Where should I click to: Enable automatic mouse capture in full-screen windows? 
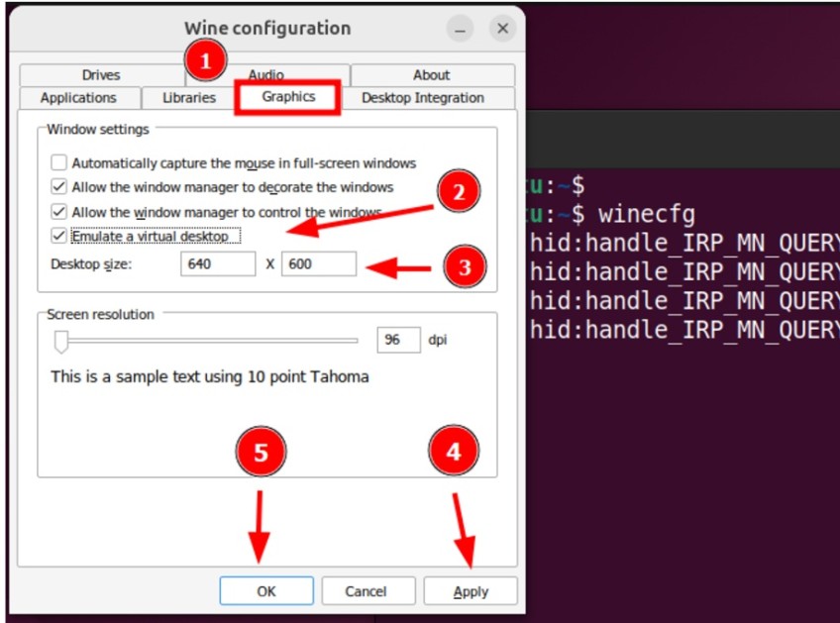(x=59, y=162)
